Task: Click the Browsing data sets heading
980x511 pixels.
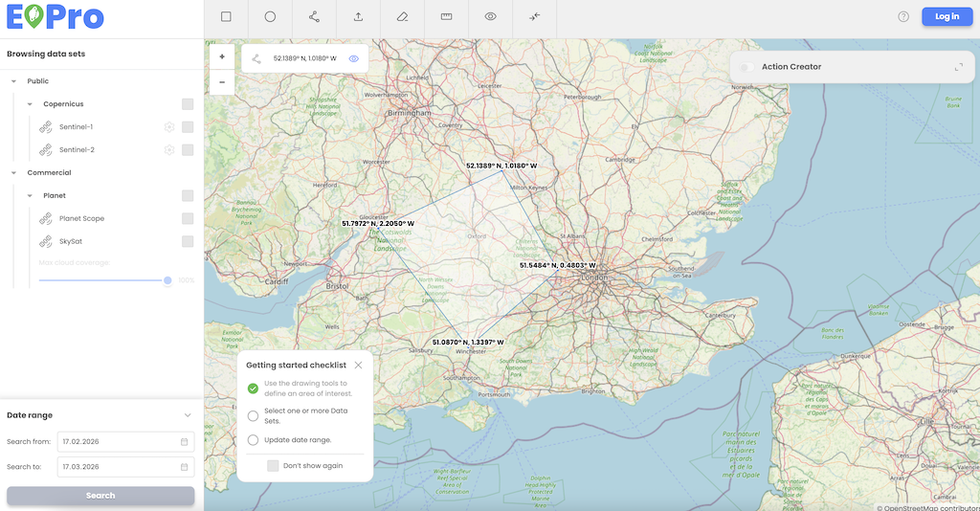Action: pyautogui.click(x=46, y=54)
